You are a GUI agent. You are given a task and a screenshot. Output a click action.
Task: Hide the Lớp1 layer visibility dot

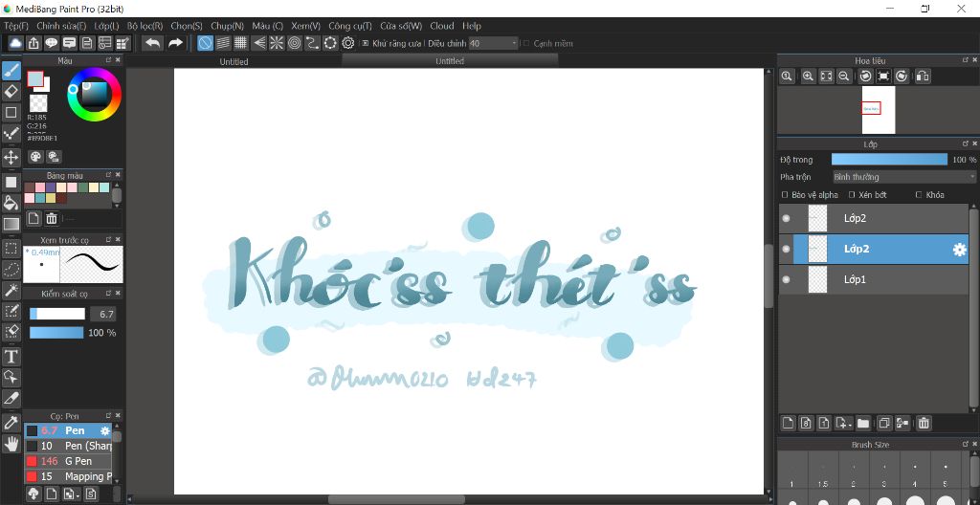click(787, 279)
